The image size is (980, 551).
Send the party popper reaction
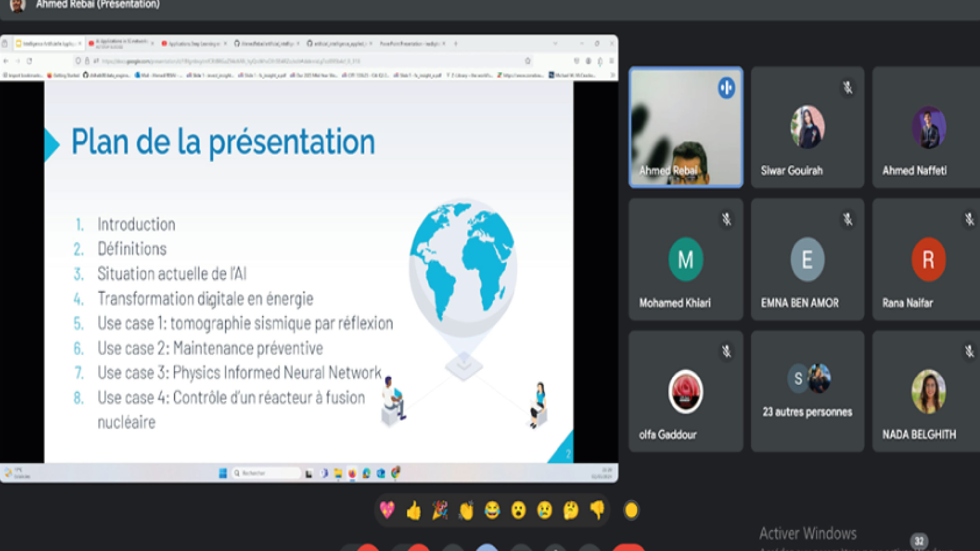[440, 510]
